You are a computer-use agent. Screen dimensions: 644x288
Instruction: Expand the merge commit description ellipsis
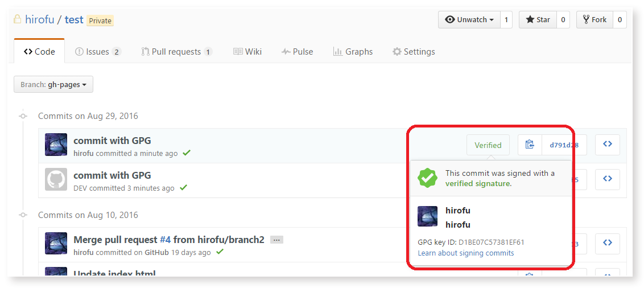(276, 240)
